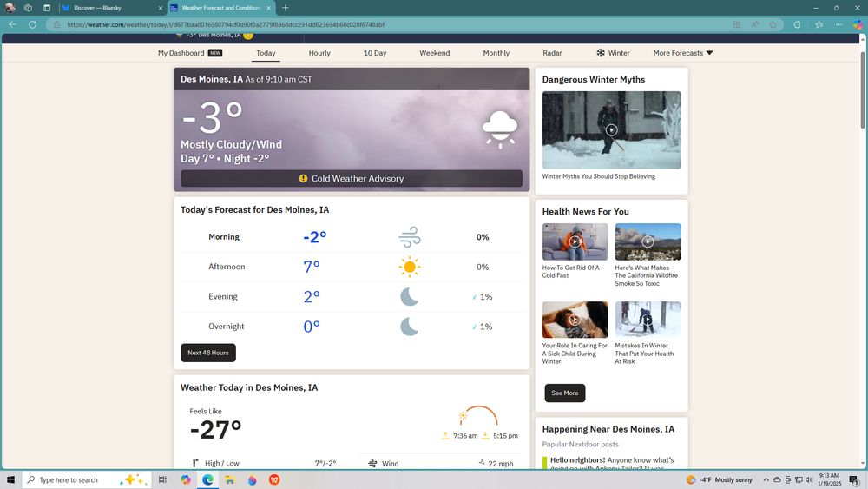Click the Afternoon sunny icon

(409, 267)
